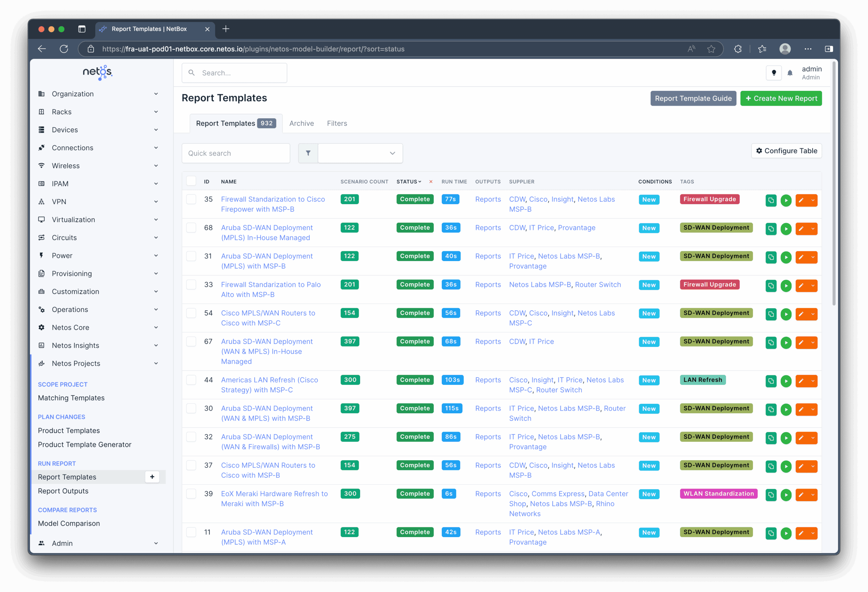868x592 pixels.
Task: Click Create New Report button
Action: point(781,98)
